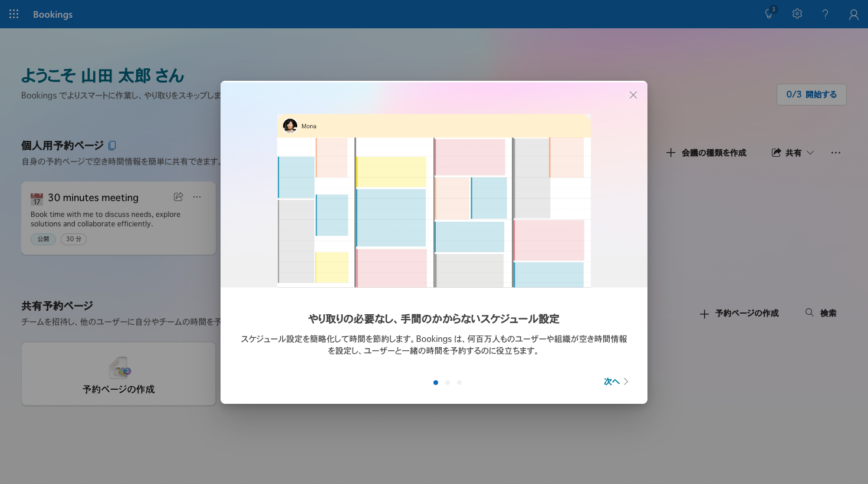Image resolution: width=868 pixels, height=484 pixels.
Task: Open the more options ellipsis beside 共有
Action: coord(836,153)
